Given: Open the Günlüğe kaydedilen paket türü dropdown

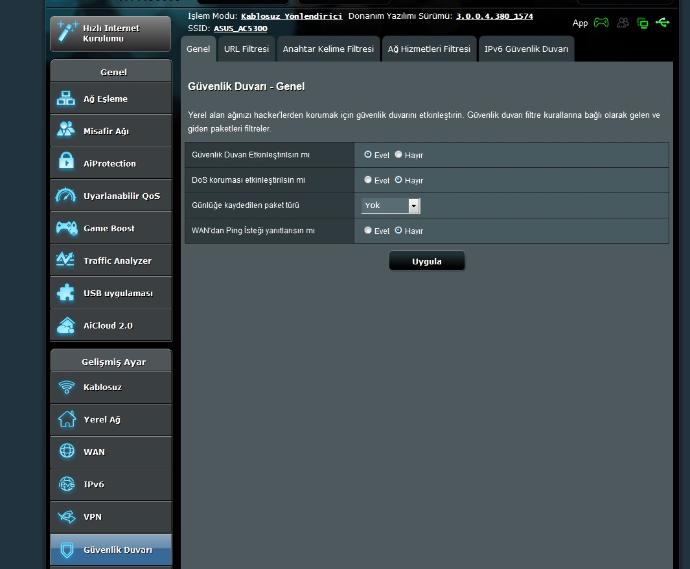Looking at the screenshot, I should [391, 206].
